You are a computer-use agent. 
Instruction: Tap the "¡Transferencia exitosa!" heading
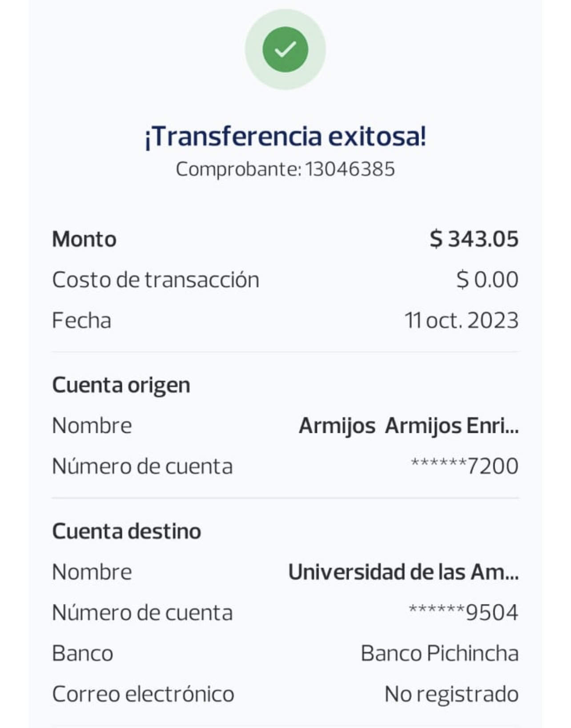click(x=285, y=136)
